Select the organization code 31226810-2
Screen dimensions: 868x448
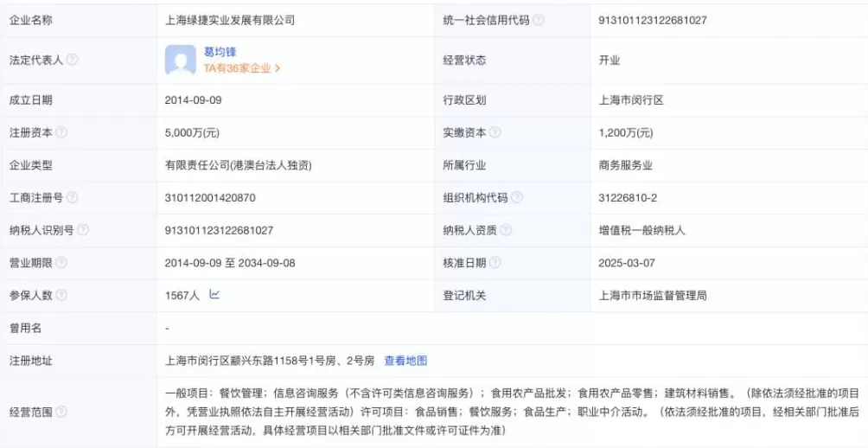point(628,198)
